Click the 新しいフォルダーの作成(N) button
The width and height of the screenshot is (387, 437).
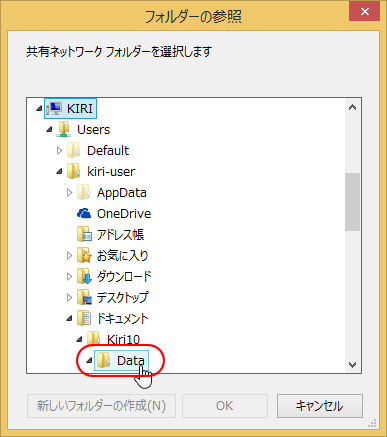coord(101,406)
